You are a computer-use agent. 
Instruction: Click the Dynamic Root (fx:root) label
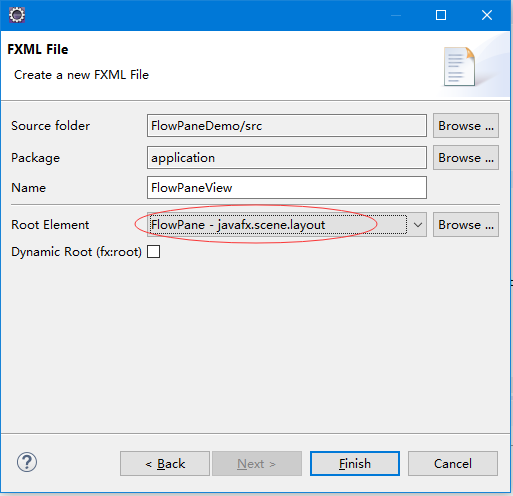pos(77,252)
